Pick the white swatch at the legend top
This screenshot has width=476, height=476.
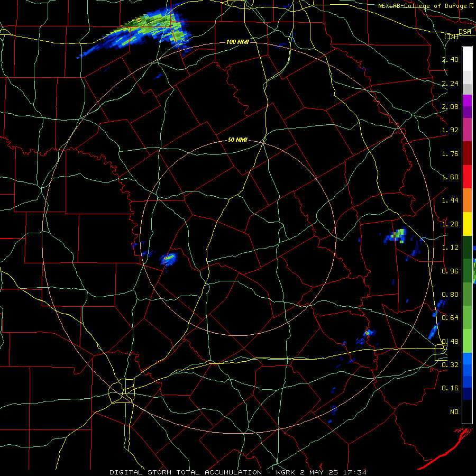468,59
